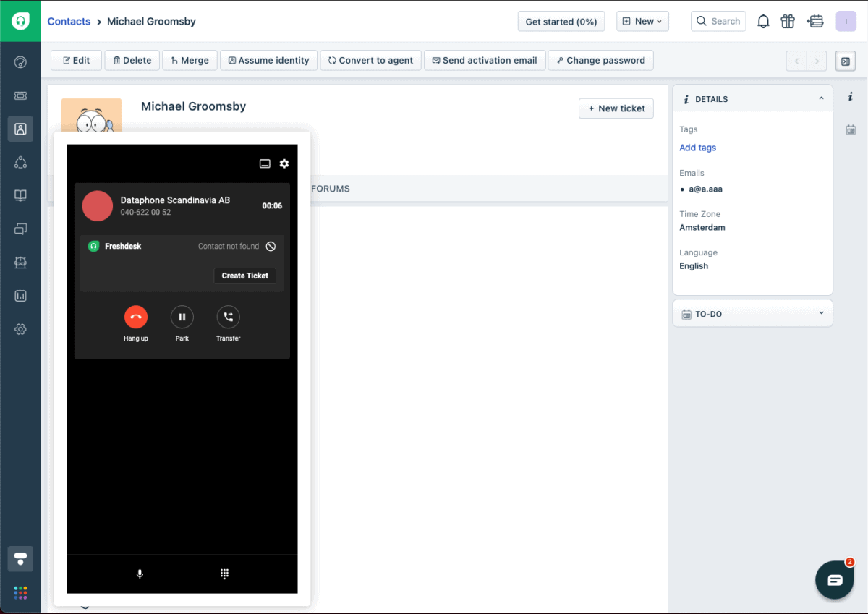Park the current call

coord(182,317)
